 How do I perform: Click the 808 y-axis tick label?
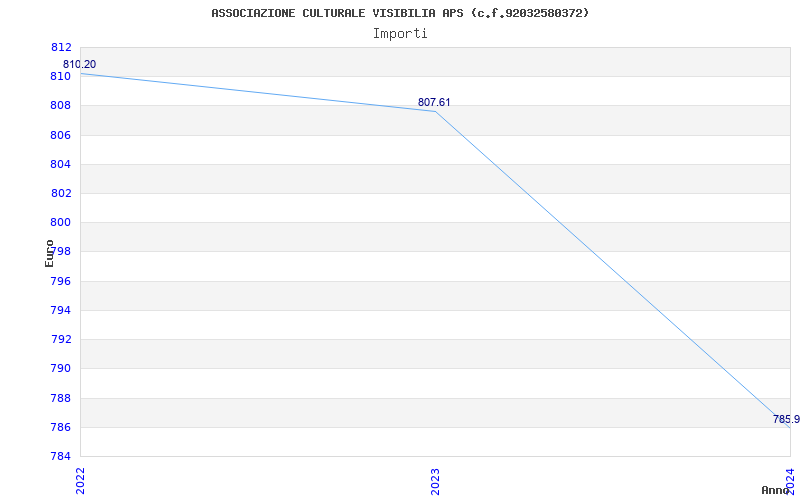(x=61, y=106)
